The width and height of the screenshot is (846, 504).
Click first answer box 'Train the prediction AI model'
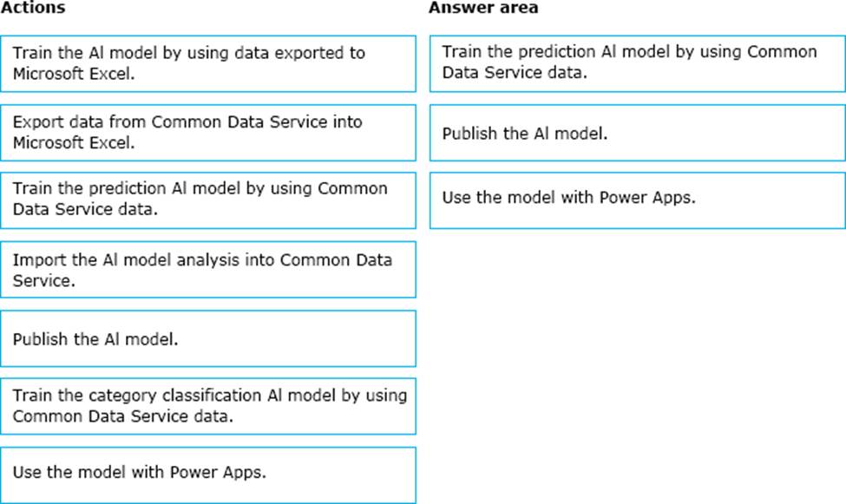pos(637,62)
